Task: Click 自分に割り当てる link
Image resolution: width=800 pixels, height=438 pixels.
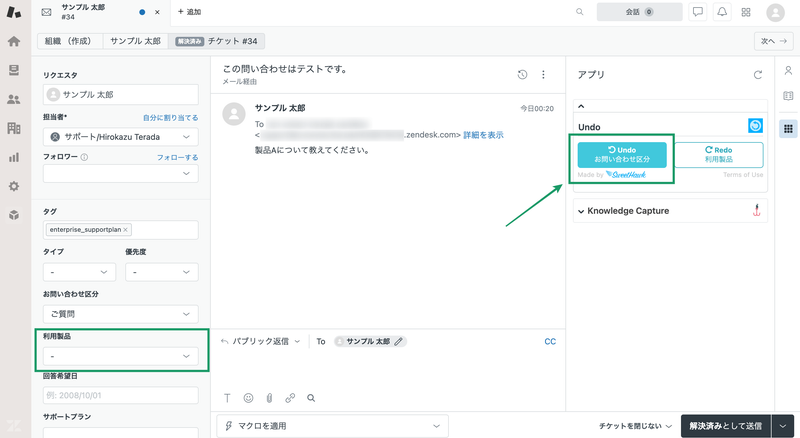Action: pyautogui.click(x=170, y=117)
